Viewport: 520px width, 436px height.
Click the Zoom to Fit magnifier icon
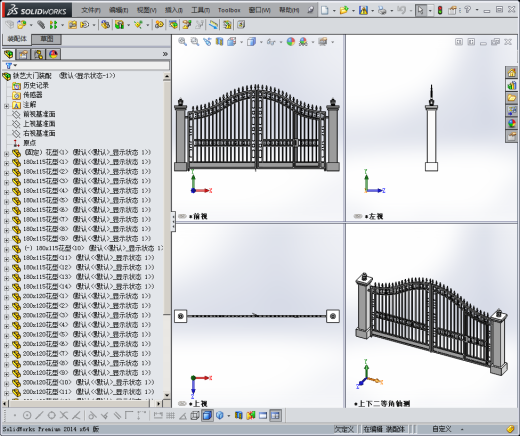[x=182, y=41]
